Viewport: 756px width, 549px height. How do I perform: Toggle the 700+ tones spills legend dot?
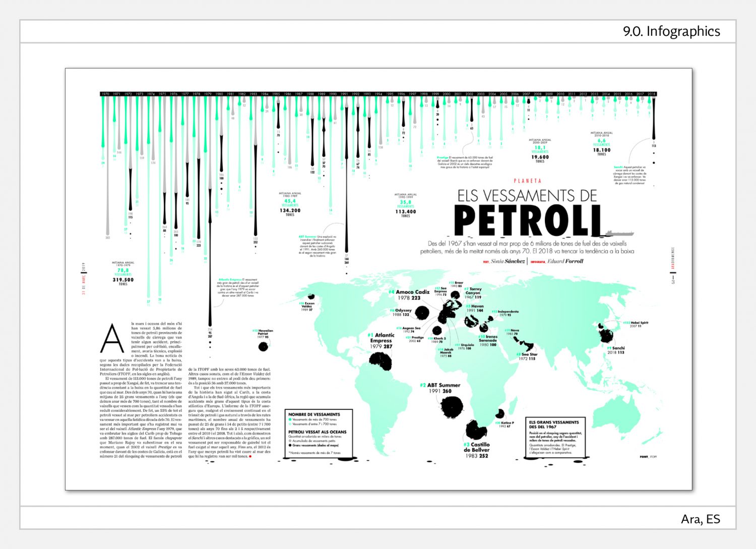pos(289,419)
